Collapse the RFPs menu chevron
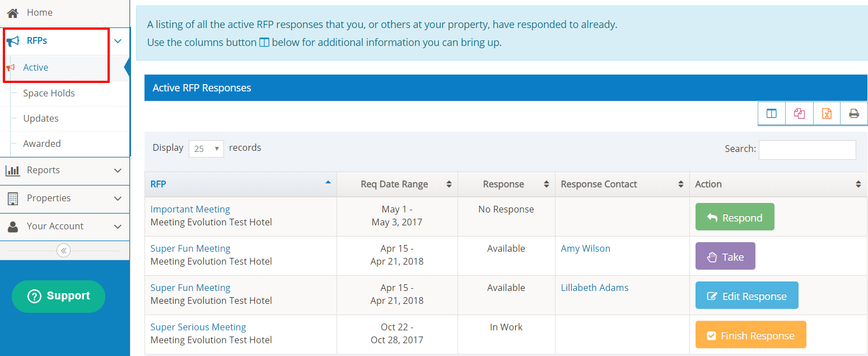Viewport: 868px width, 356px height. point(118,41)
